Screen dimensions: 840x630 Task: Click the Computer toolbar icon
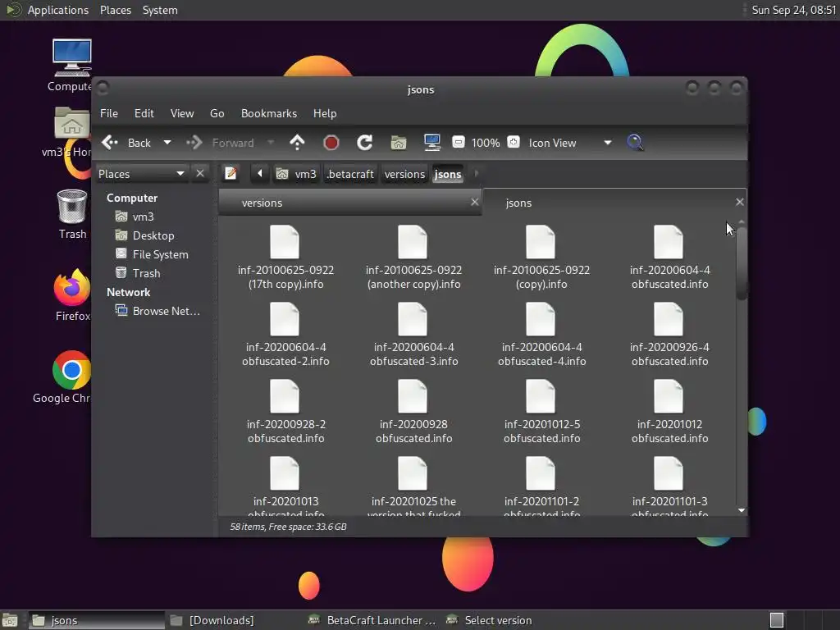432,143
